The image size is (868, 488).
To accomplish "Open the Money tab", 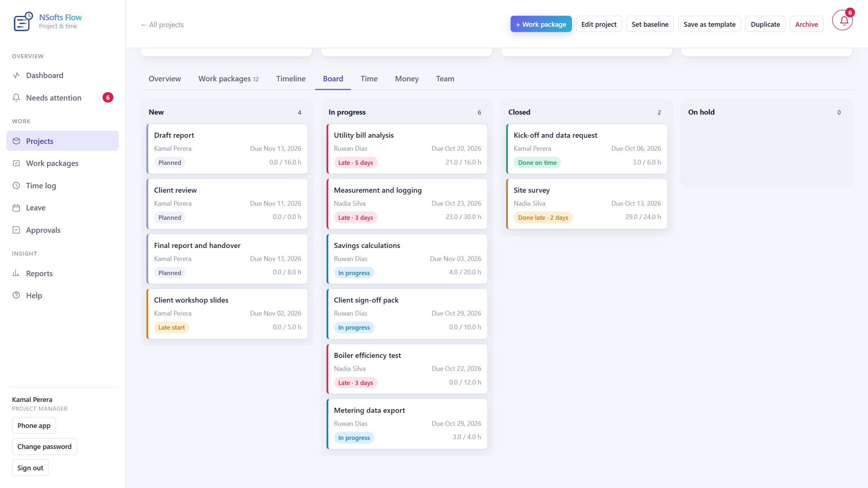I will 407,79.
